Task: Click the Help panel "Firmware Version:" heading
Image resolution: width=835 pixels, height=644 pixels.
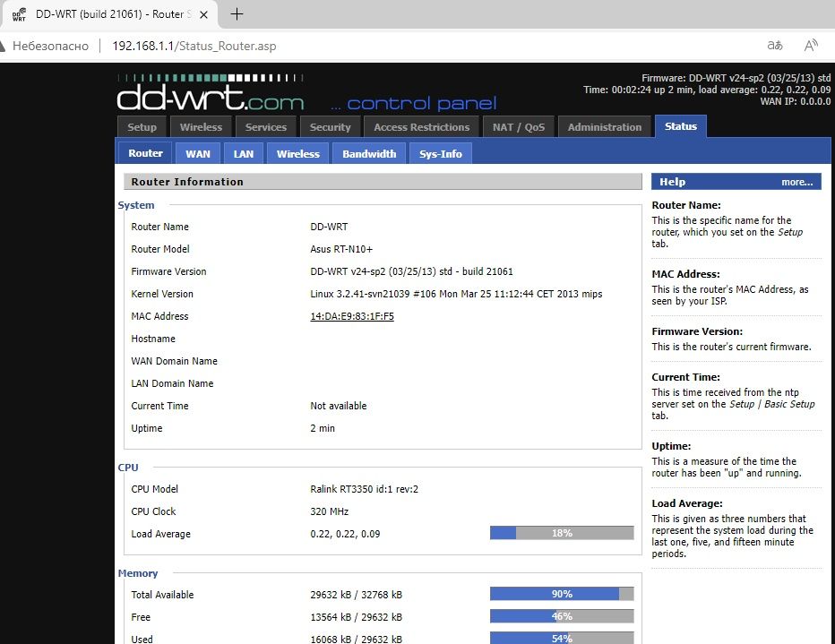Action: click(697, 331)
